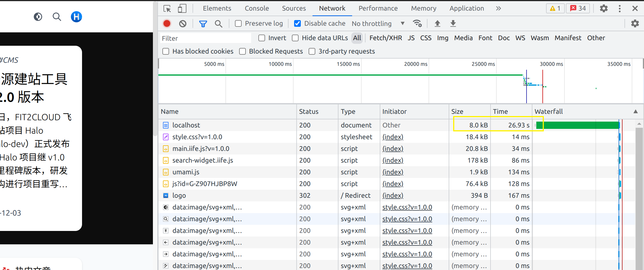Viewport: 644px width, 270px height.
Task: Filter requests by Fetch/XHR
Action: (386, 38)
